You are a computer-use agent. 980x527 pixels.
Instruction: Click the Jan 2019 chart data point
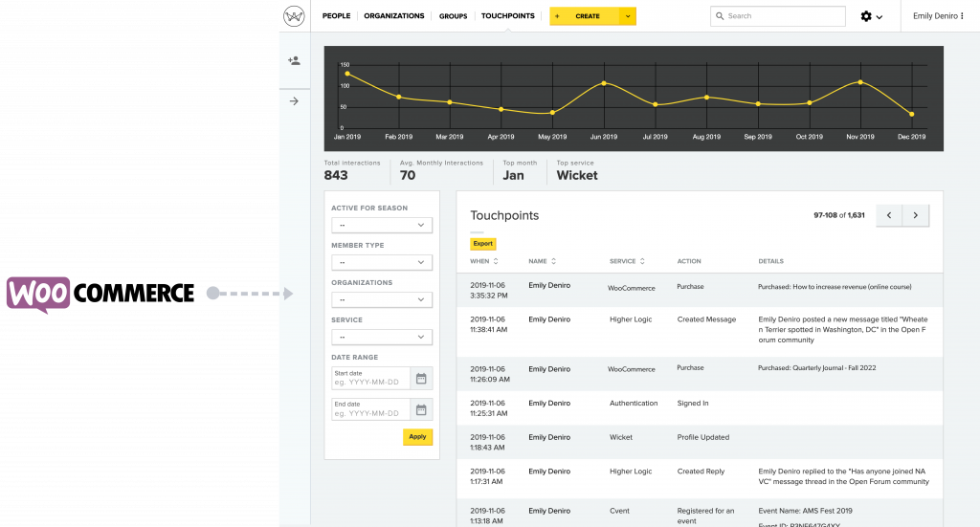coord(347,74)
